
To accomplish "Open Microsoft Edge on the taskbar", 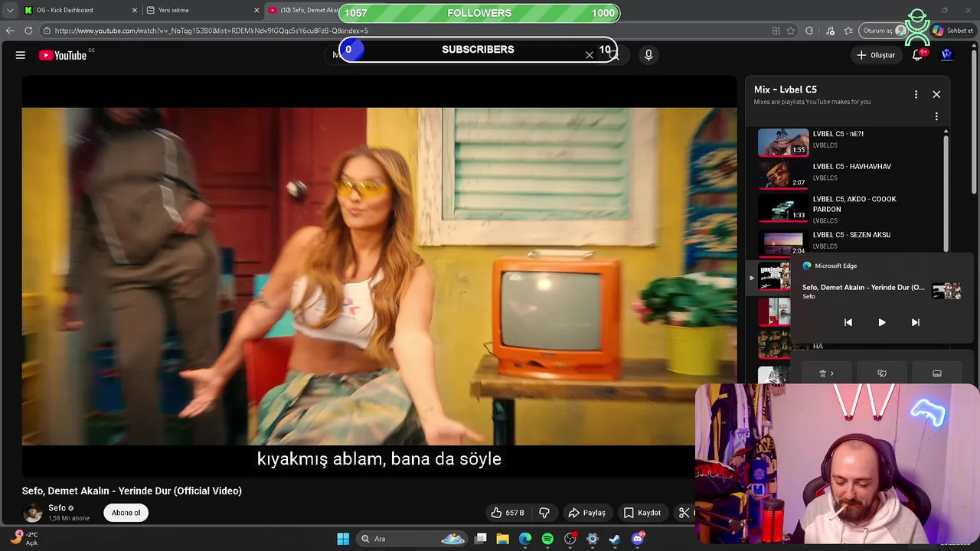I will tap(525, 539).
